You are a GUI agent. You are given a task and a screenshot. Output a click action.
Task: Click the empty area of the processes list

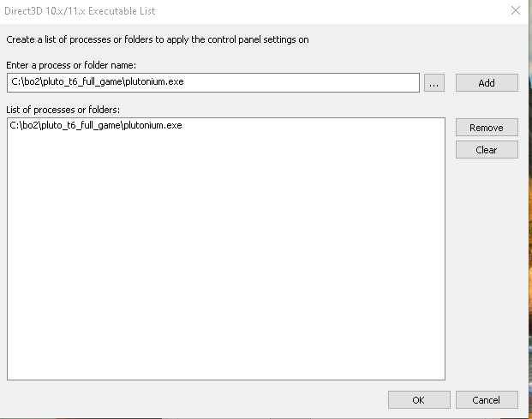pyautogui.click(x=225, y=254)
